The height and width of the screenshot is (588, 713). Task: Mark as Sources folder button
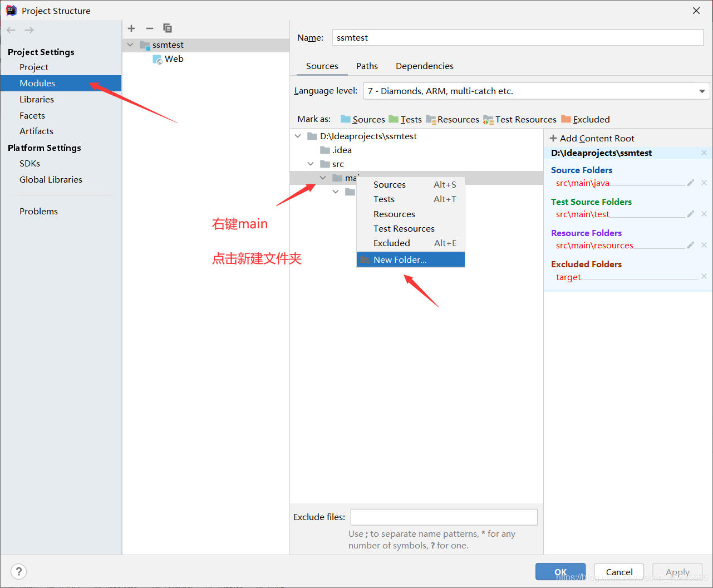pos(362,119)
